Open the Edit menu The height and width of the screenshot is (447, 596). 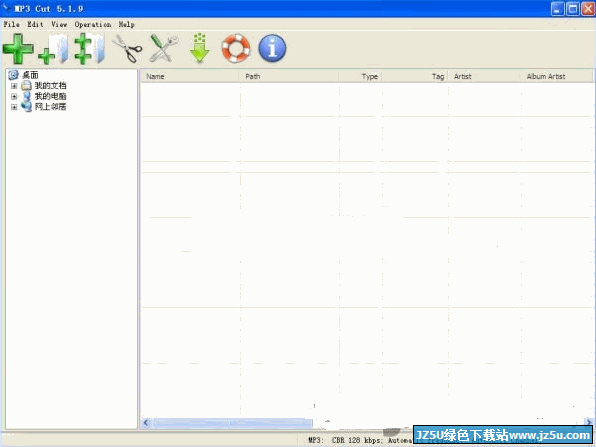(35, 24)
